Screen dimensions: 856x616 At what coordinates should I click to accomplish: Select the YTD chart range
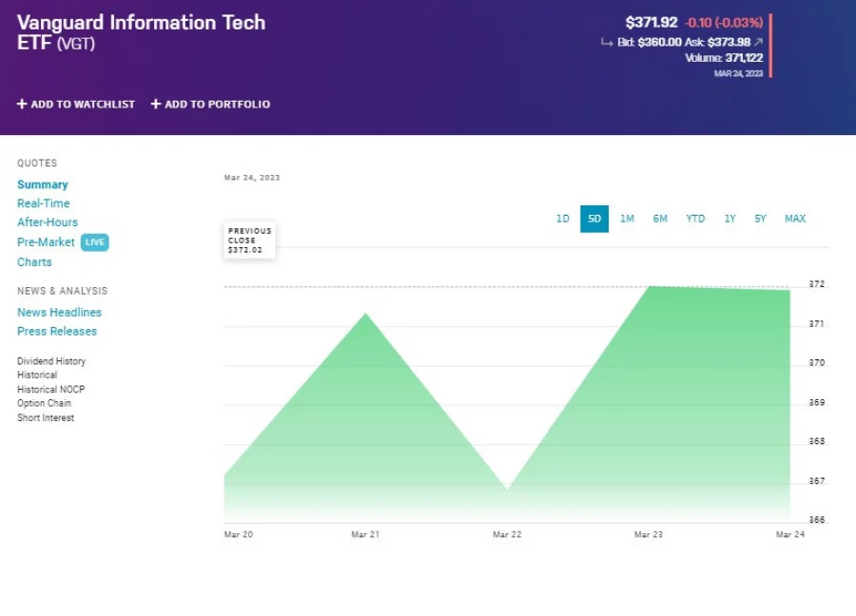pos(695,219)
